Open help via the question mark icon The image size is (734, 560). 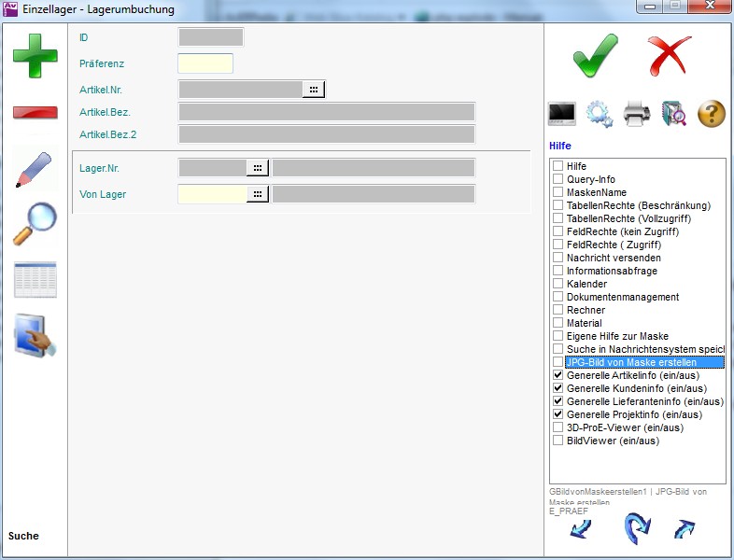(x=711, y=115)
